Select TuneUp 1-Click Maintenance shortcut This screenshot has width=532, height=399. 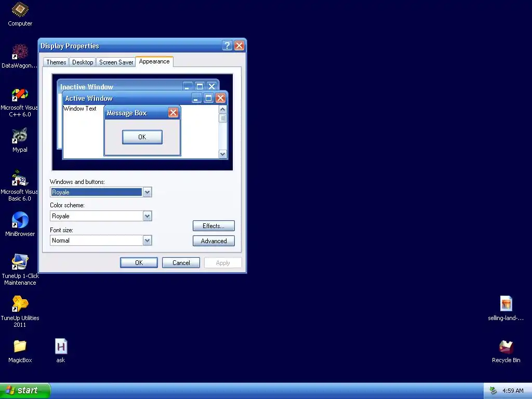point(20,270)
